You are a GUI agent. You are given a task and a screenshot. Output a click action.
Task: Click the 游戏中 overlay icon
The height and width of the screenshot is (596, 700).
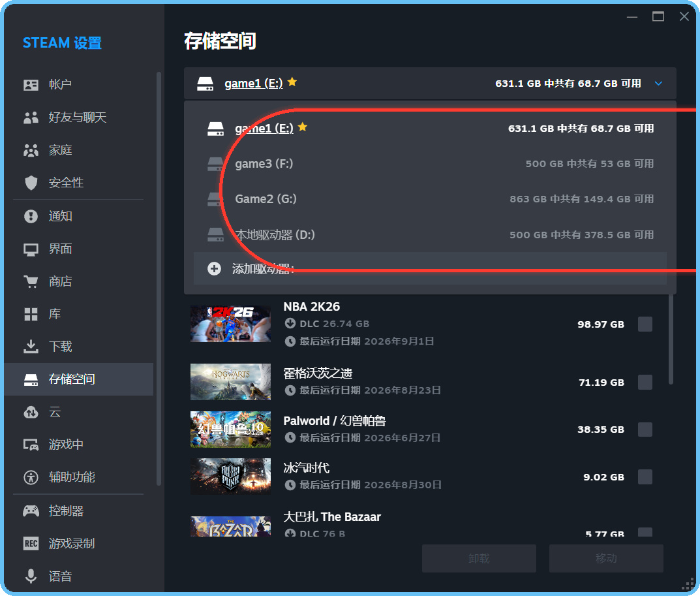31,445
